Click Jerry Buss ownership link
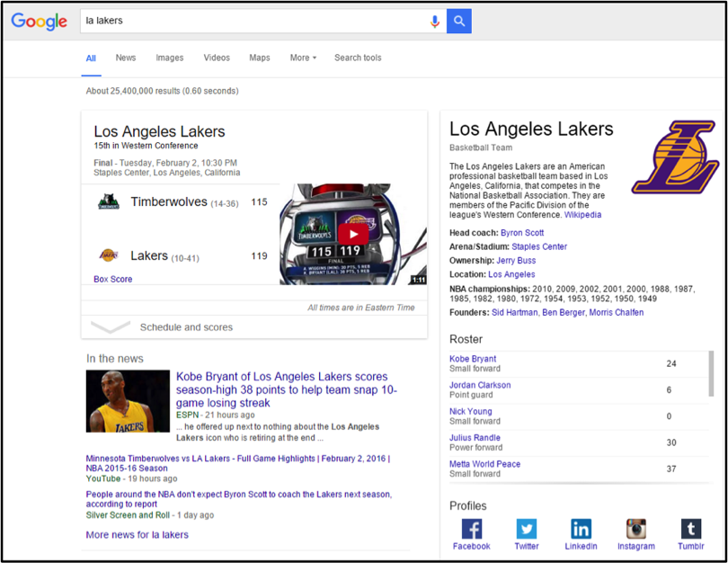 pos(516,261)
